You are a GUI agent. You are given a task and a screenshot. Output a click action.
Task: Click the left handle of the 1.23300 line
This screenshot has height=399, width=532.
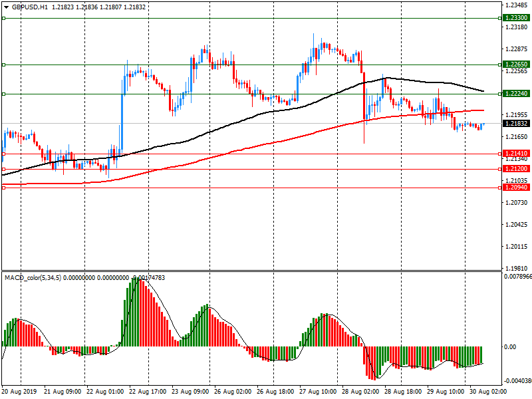pyautogui.click(x=3, y=18)
